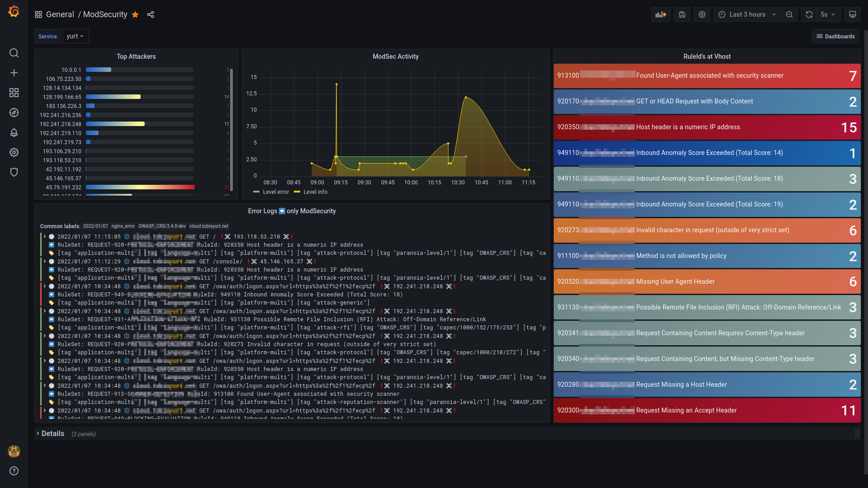868x488 pixels.
Task: Unstar the ModSecurity dashboard
Action: pyautogui.click(x=135, y=14)
